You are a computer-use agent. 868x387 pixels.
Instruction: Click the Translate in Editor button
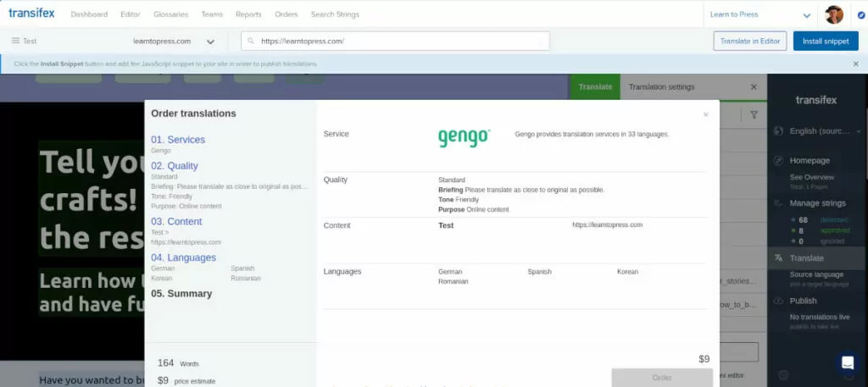tap(749, 41)
